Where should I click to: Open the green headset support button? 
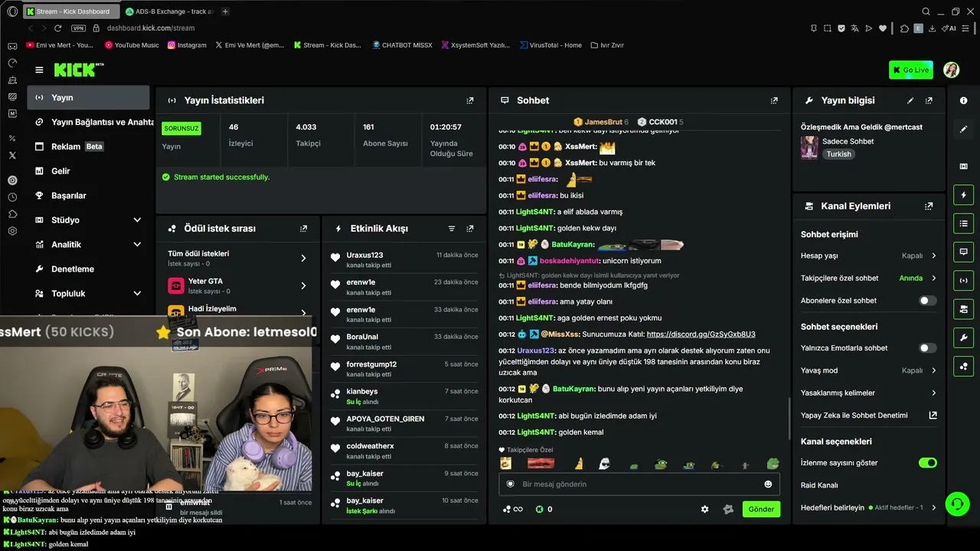pos(957,504)
